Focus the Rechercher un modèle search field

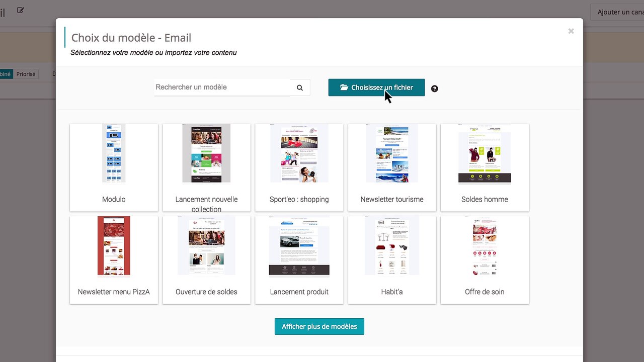pyautogui.click(x=222, y=87)
